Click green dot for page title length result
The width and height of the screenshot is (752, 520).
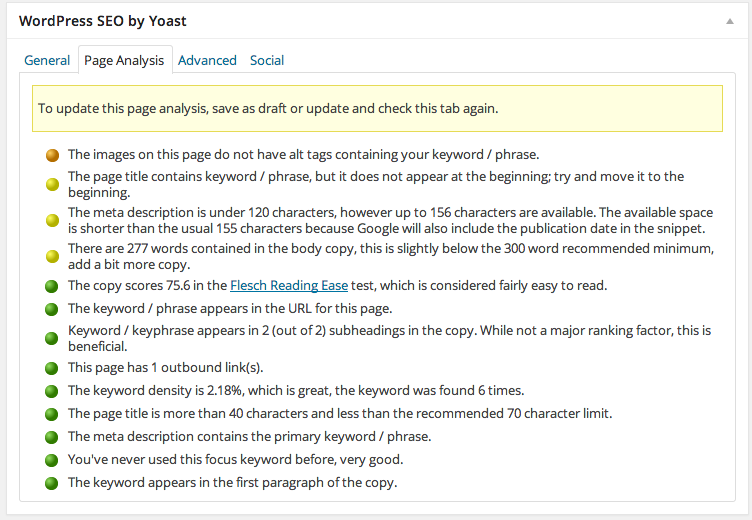click(52, 413)
